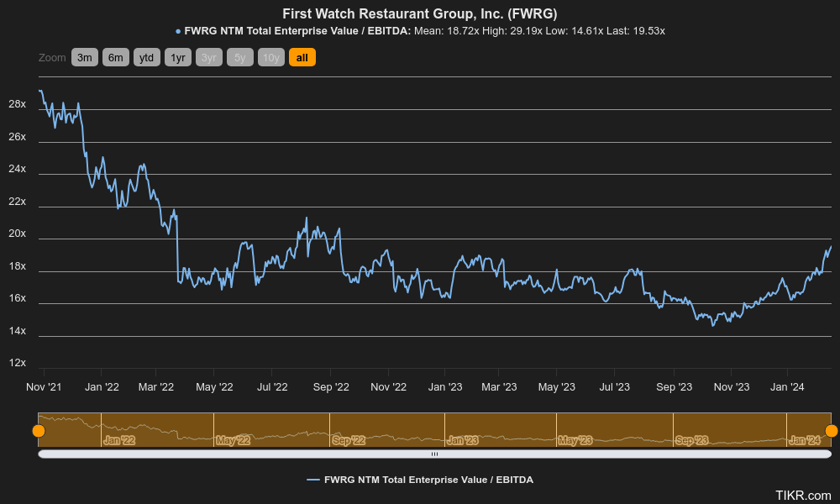Select the 3m zoom range
Viewport: 840px width, 504px height.
coord(84,57)
